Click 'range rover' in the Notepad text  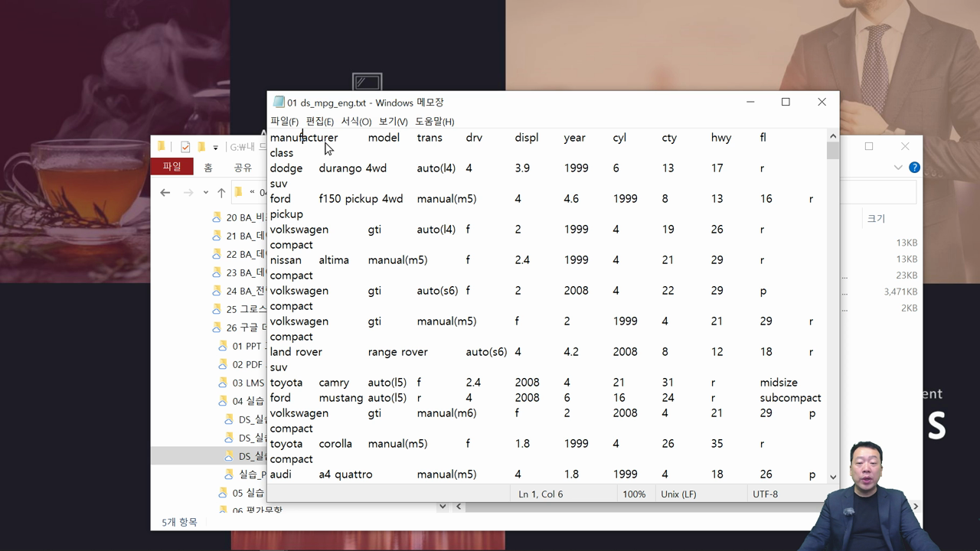[x=398, y=352]
